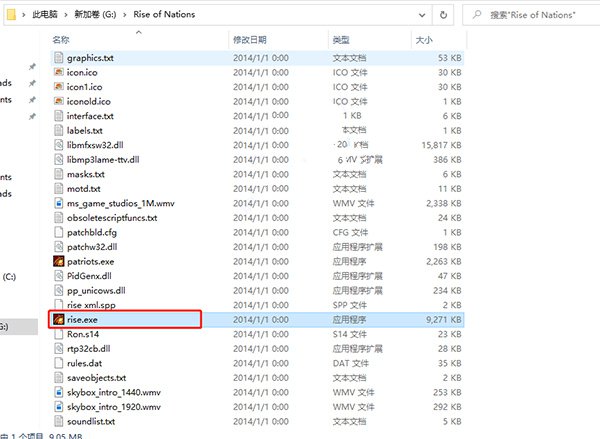Click the patchw32.dll file icon
The width and height of the screenshot is (600, 439).
click(59, 246)
